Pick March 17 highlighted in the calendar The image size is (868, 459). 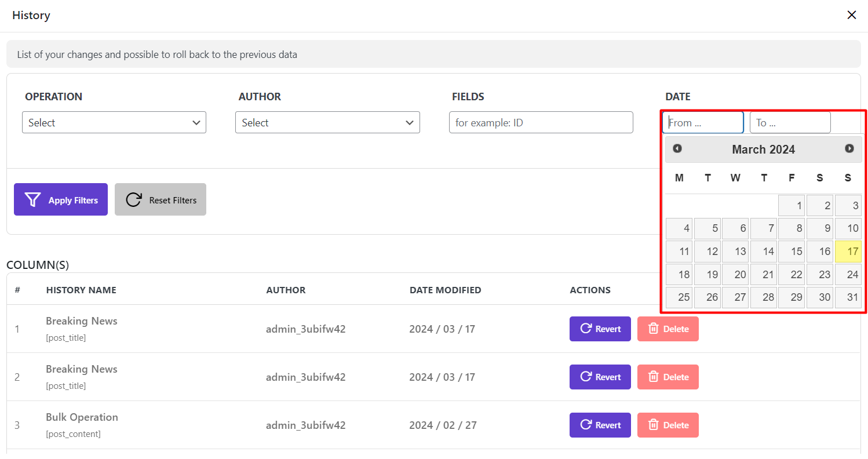848,252
